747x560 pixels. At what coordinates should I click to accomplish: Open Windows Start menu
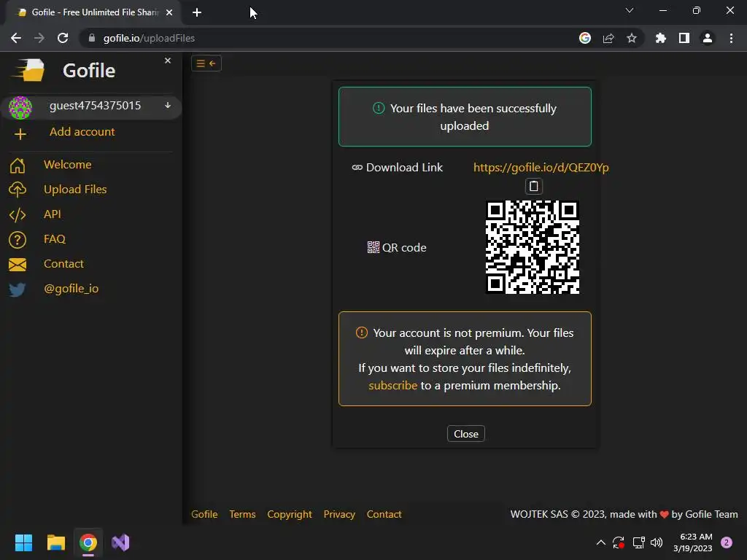(23, 542)
